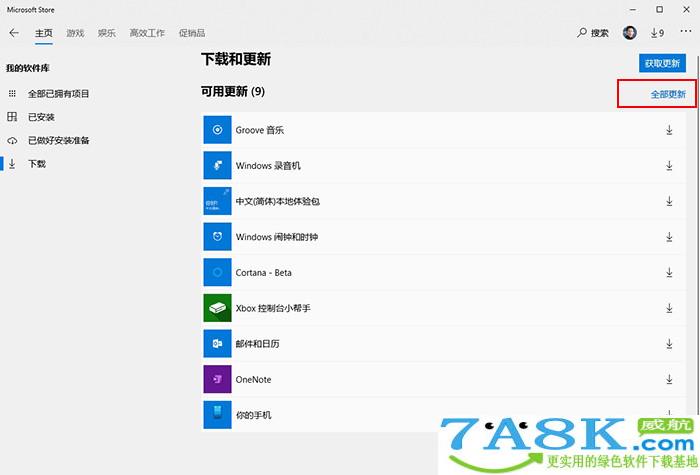Open 已做好安装准备 in the sidebar

[58, 141]
